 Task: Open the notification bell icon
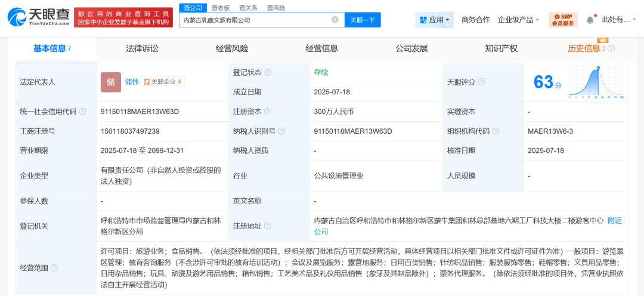pos(590,19)
